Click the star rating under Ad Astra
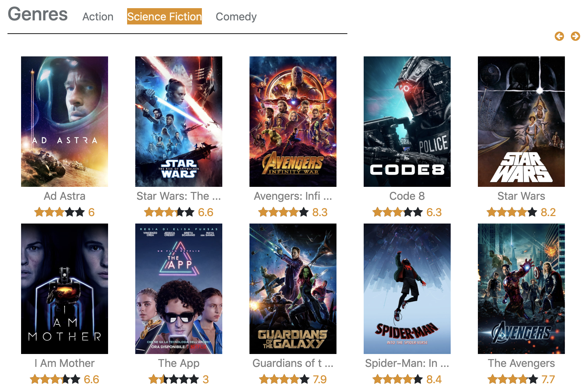Screen dimensions: 588x390 [59, 212]
